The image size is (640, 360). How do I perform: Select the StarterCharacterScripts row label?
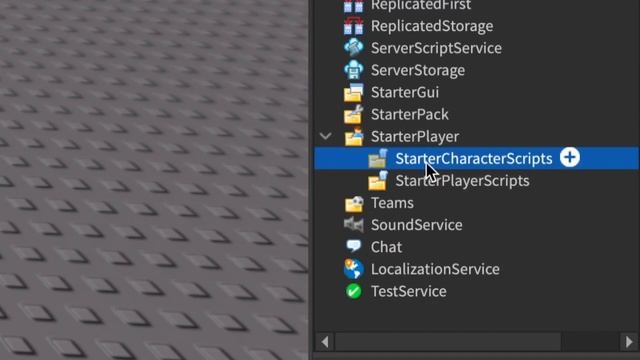point(473,159)
